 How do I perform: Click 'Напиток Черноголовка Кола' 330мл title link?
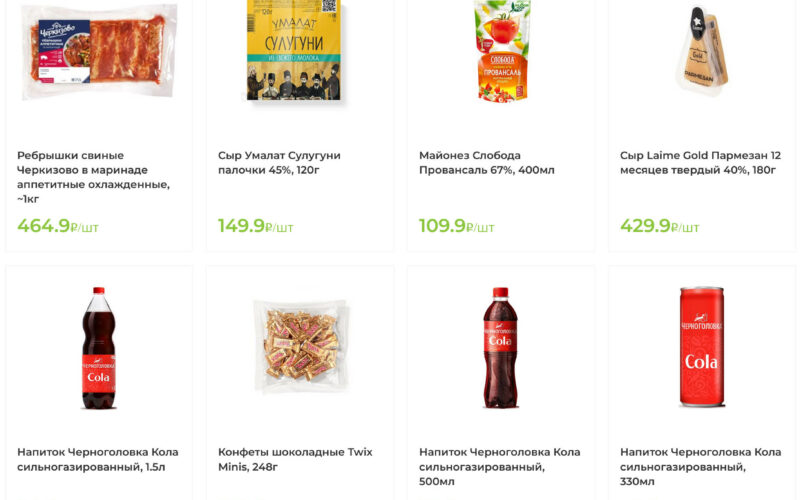(700, 466)
